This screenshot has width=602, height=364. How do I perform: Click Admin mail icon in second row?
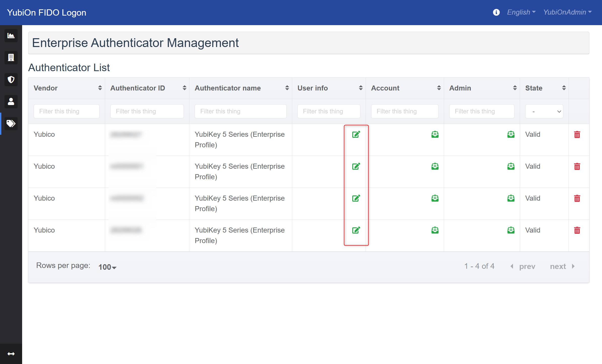[511, 166]
